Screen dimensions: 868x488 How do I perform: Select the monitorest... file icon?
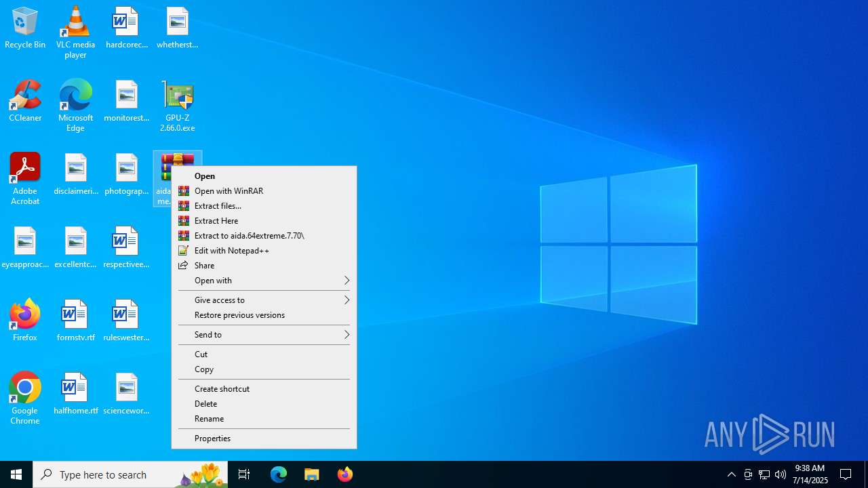pyautogui.click(x=126, y=102)
